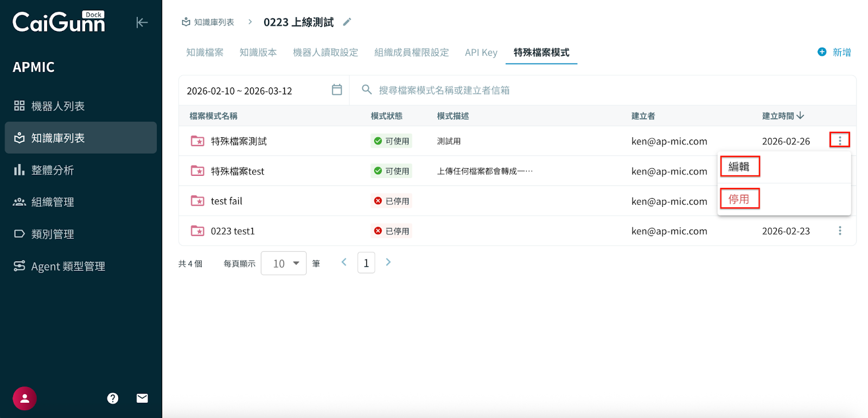Open the items per page dropdown
868x418 pixels.
click(x=284, y=263)
